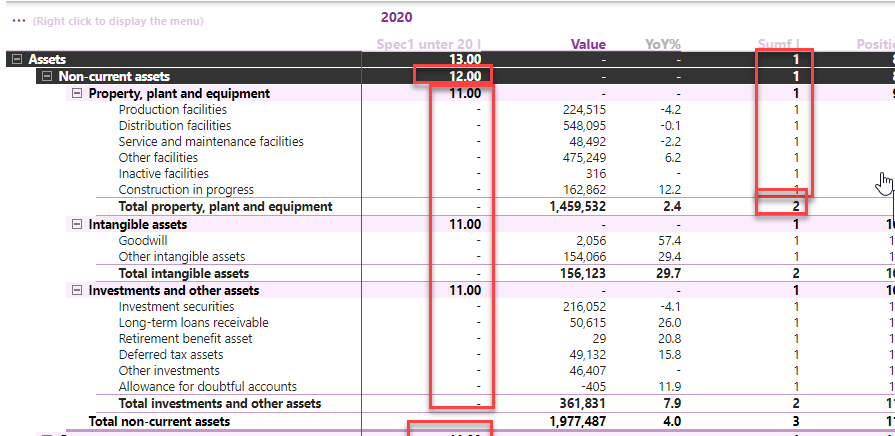Collapse the Non-current assets group
The image size is (895, 436).
(x=47, y=76)
